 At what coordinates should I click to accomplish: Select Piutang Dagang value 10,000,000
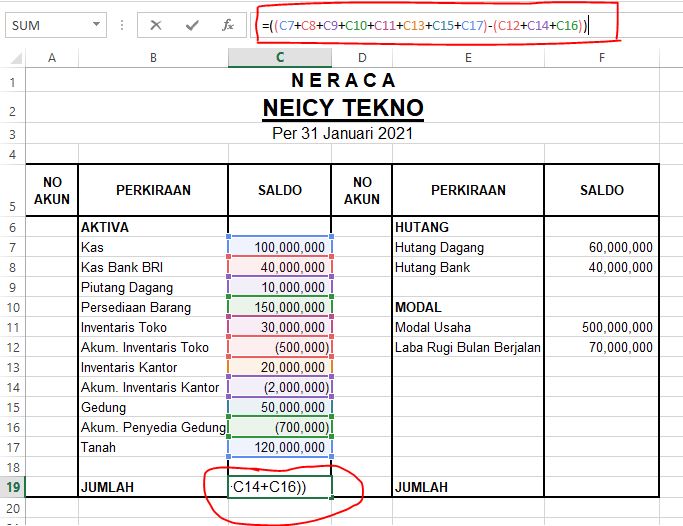(x=280, y=287)
